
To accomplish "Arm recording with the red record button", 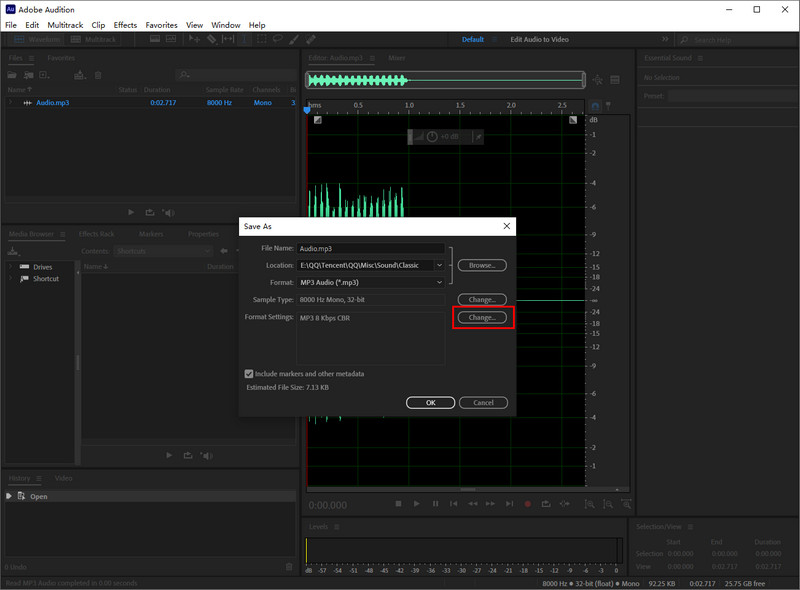I will (x=528, y=504).
